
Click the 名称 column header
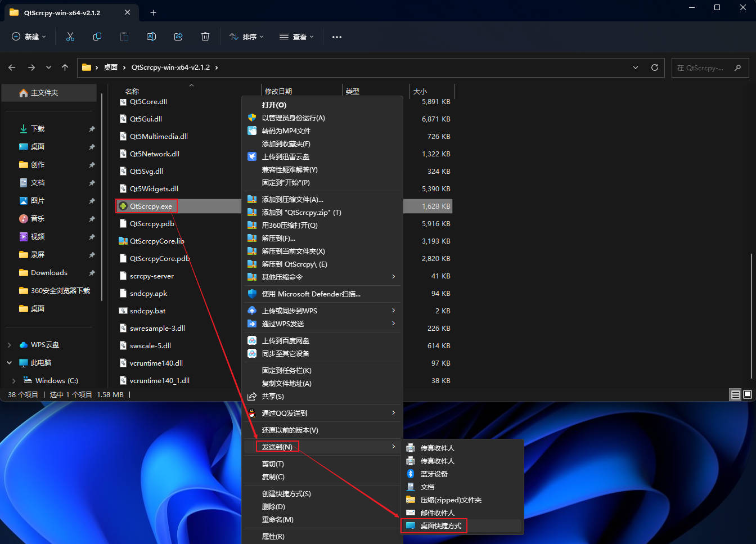pos(132,91)
